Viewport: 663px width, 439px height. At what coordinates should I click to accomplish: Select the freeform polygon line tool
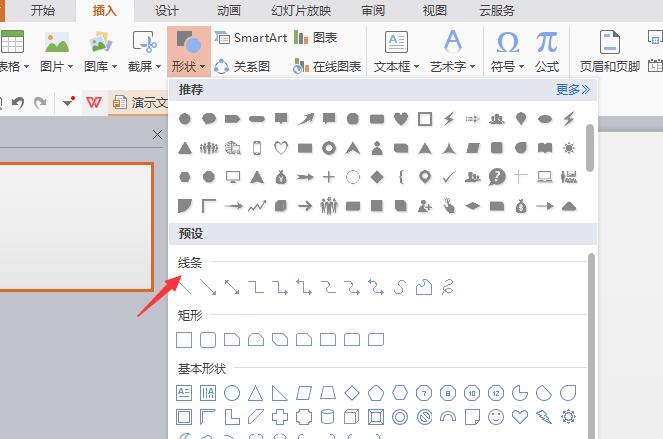(x=424, y=287)
